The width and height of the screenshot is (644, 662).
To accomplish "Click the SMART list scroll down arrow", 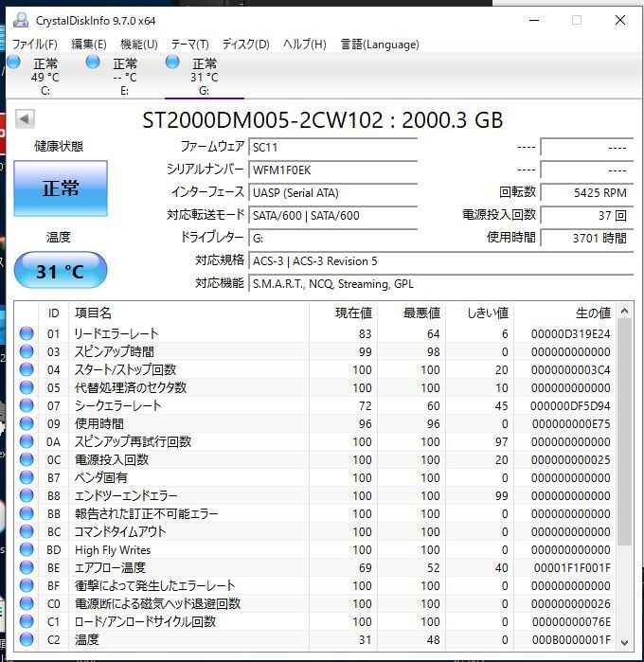I will point(624,642).
